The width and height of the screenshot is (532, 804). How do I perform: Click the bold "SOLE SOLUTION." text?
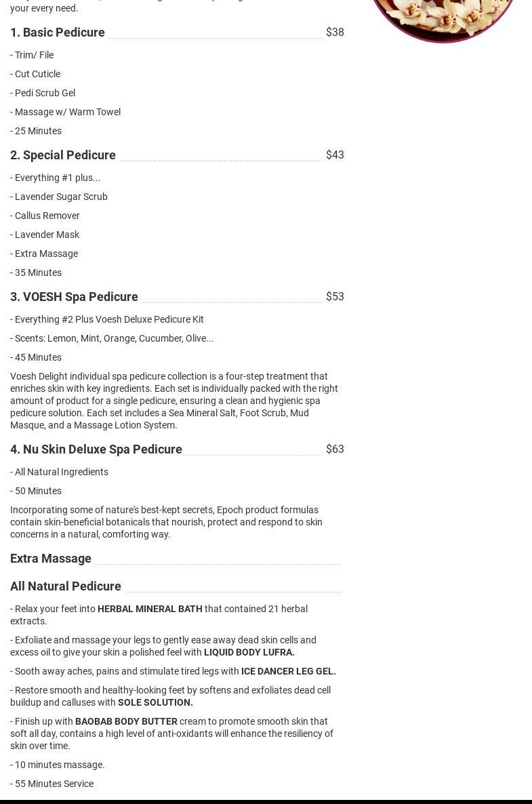[155, 702]
